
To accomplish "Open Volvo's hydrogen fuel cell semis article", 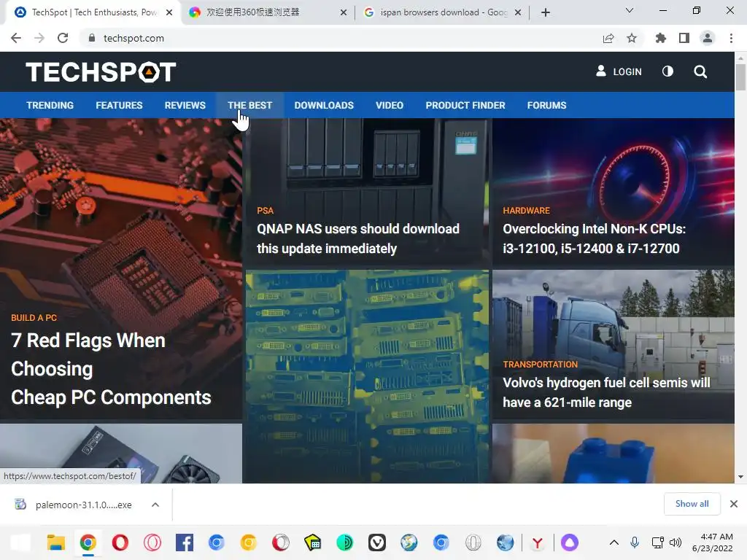I will click(x=606, y=392).
